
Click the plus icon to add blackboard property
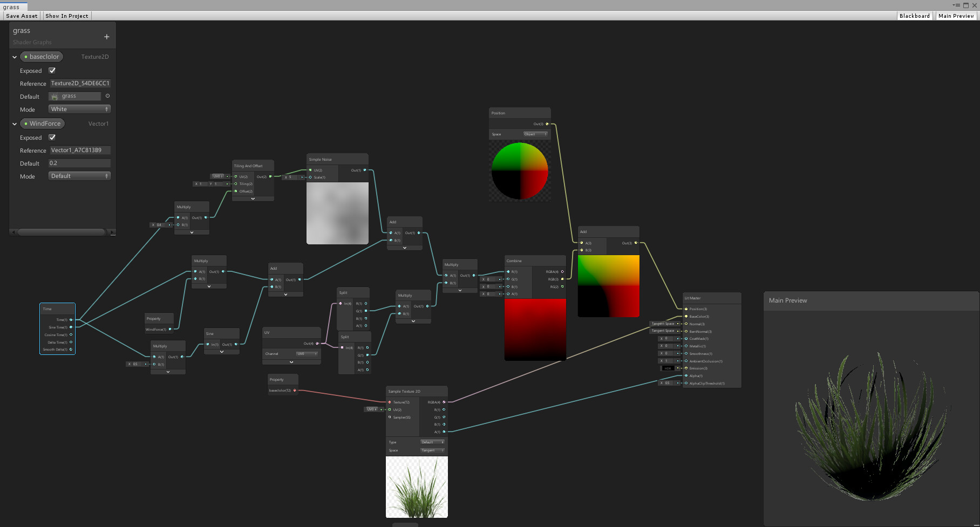coord(106,37)
